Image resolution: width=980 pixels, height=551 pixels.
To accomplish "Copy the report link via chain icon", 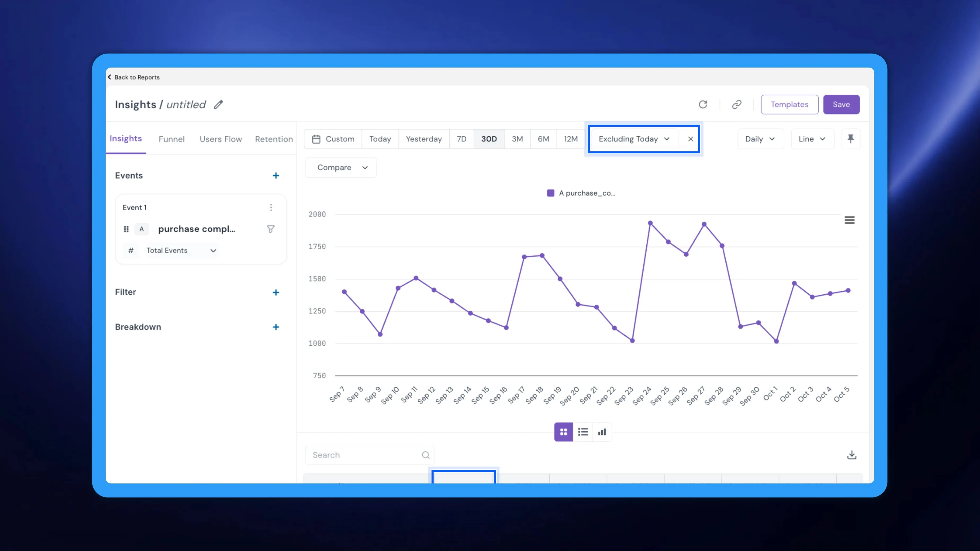I will point(736,105).
